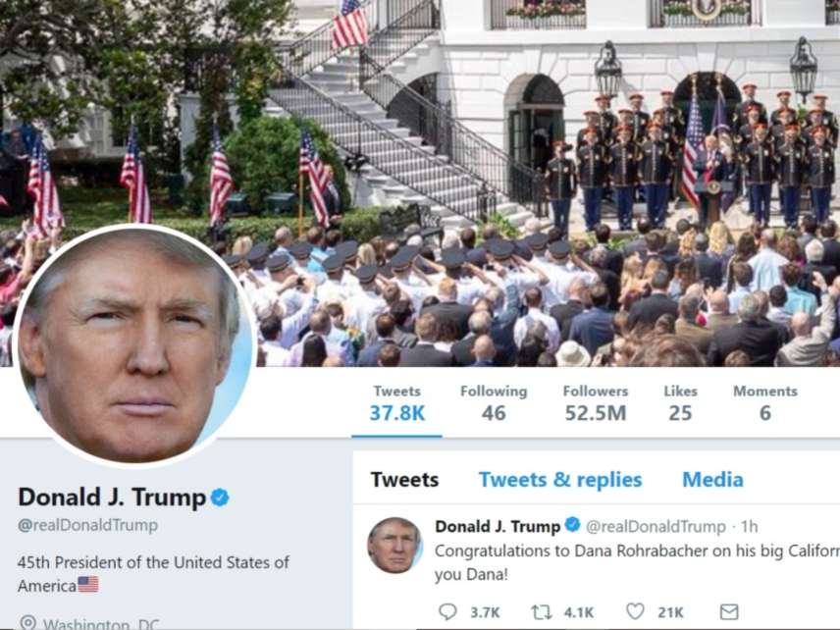Screen dimensions: 840x630
Task: Retweet the Dana Rohrabacher tweet
Action: pos(541,611)
